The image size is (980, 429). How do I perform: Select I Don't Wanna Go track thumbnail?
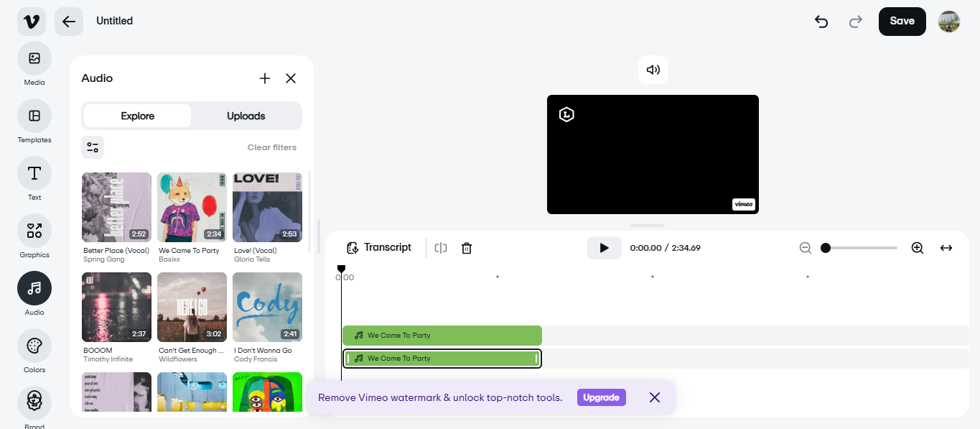click(268, 307)
